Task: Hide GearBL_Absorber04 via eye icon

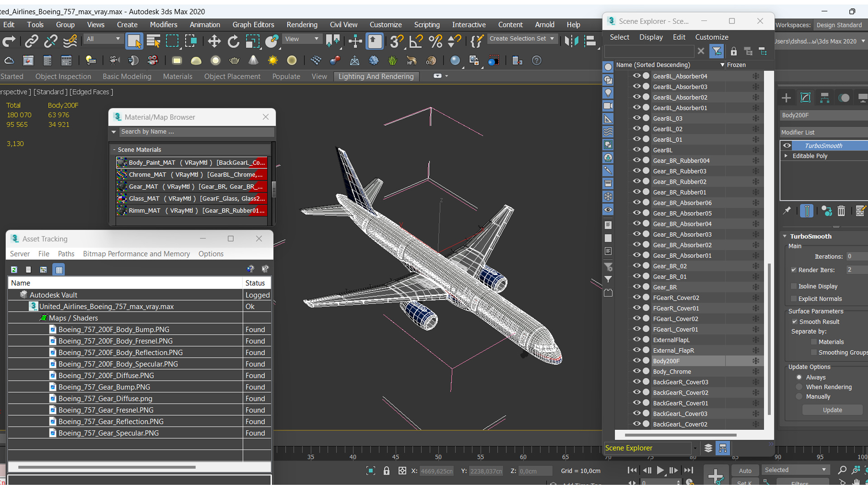Action: point(637,76)
